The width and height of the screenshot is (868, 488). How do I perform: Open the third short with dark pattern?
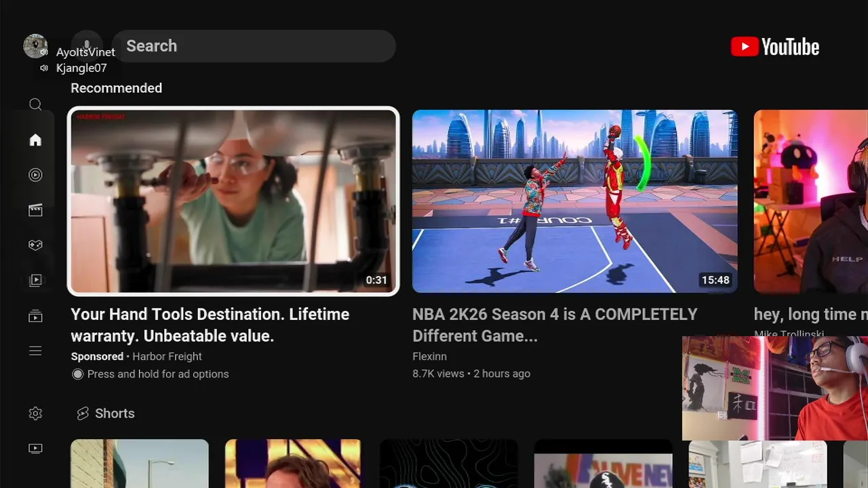(449, 464)
